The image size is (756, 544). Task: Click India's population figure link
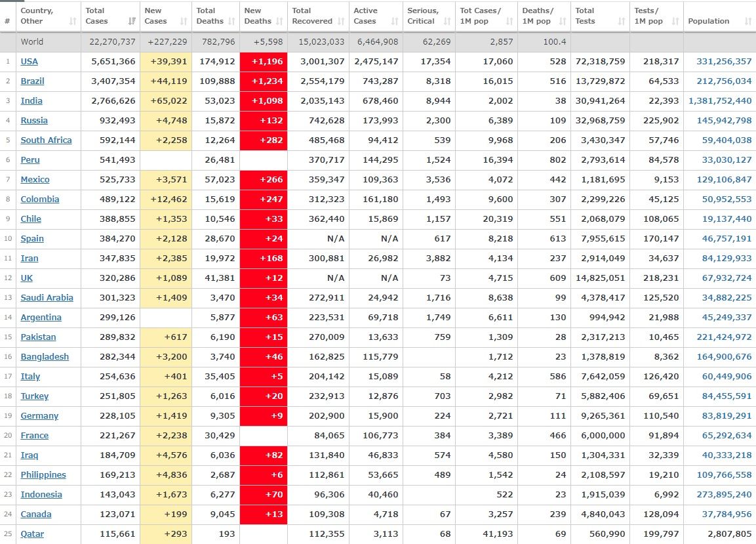pyautogui.click(x=720, y=101)
